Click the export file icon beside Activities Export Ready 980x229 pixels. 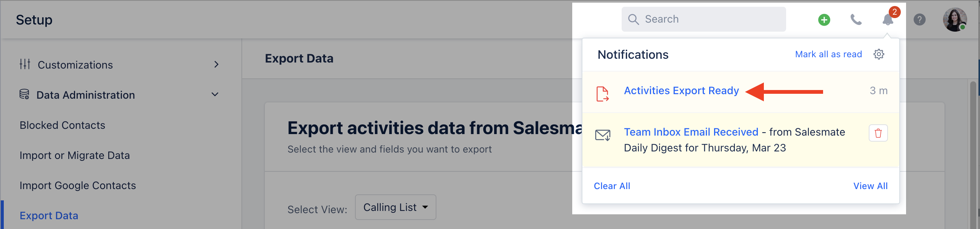coord(602,94)
